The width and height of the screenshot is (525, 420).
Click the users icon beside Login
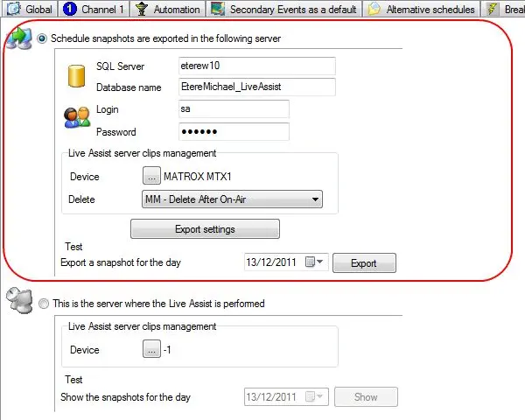[76, 118]
